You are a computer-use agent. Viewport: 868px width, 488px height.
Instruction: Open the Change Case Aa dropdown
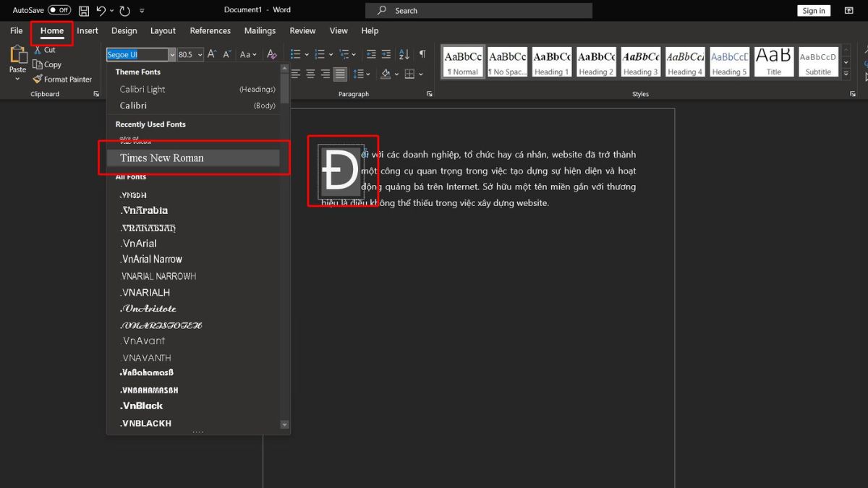click(248, 54)
